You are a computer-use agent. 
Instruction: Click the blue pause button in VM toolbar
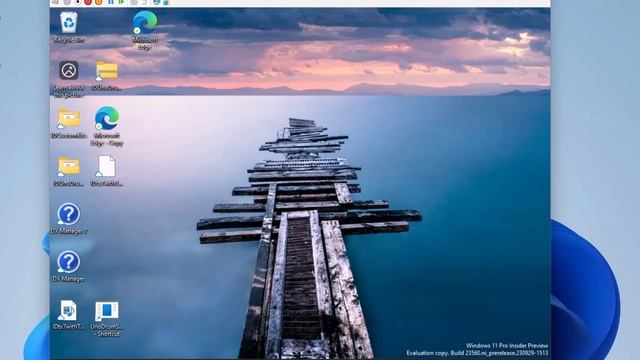click(111, 2)
